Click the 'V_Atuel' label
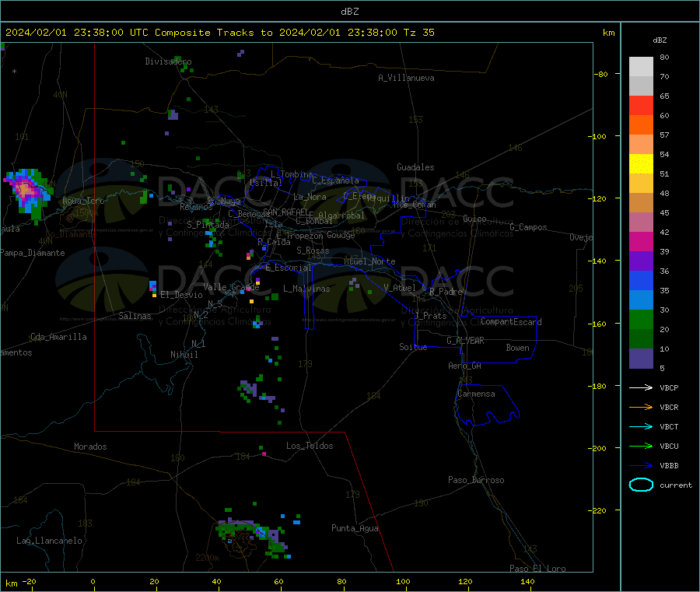 pos(400,288)
